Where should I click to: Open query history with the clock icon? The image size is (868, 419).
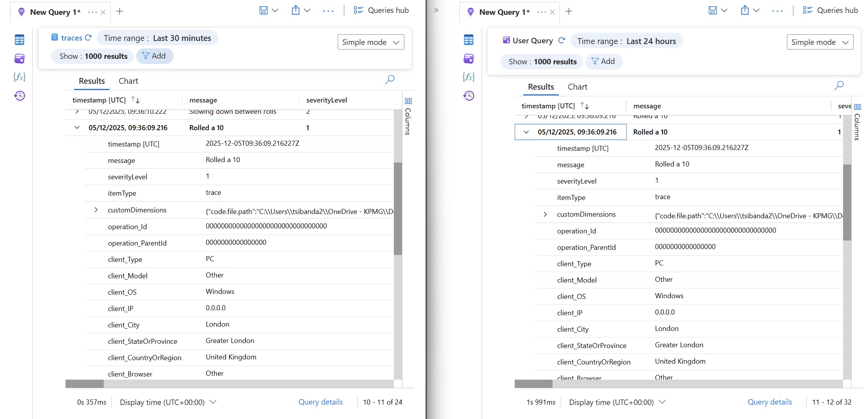(19, 96)
